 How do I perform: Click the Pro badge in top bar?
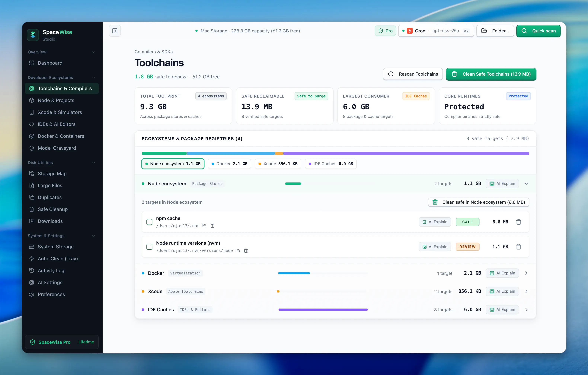coord(385,31)
